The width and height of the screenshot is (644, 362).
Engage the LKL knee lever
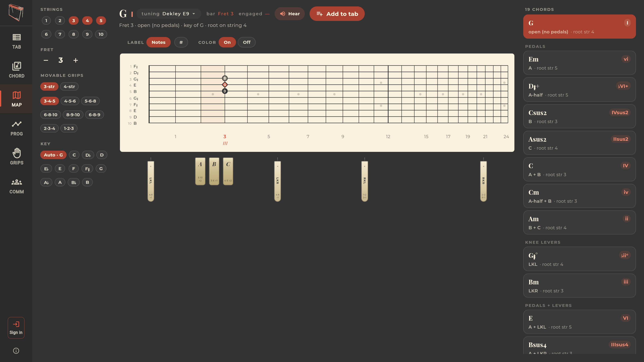click(151, 181)
